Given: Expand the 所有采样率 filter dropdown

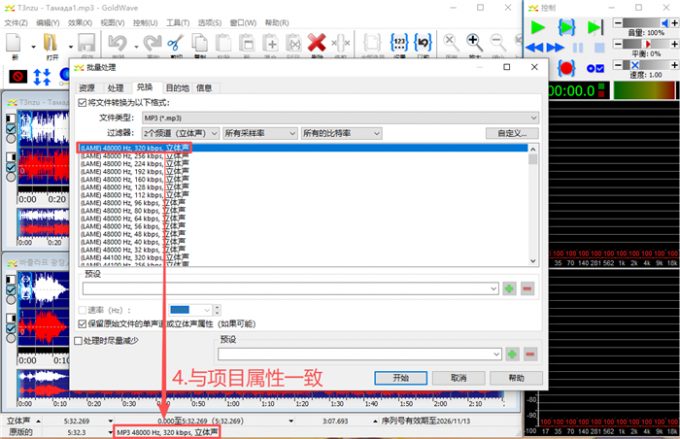Looking at the screenshot, I should click(x=259, y=132).
